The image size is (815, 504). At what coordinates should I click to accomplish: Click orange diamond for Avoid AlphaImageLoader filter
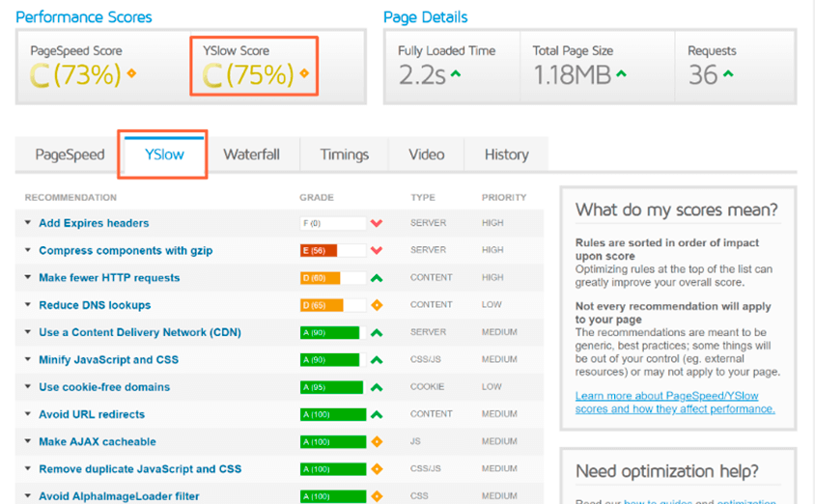click(377, 496)
